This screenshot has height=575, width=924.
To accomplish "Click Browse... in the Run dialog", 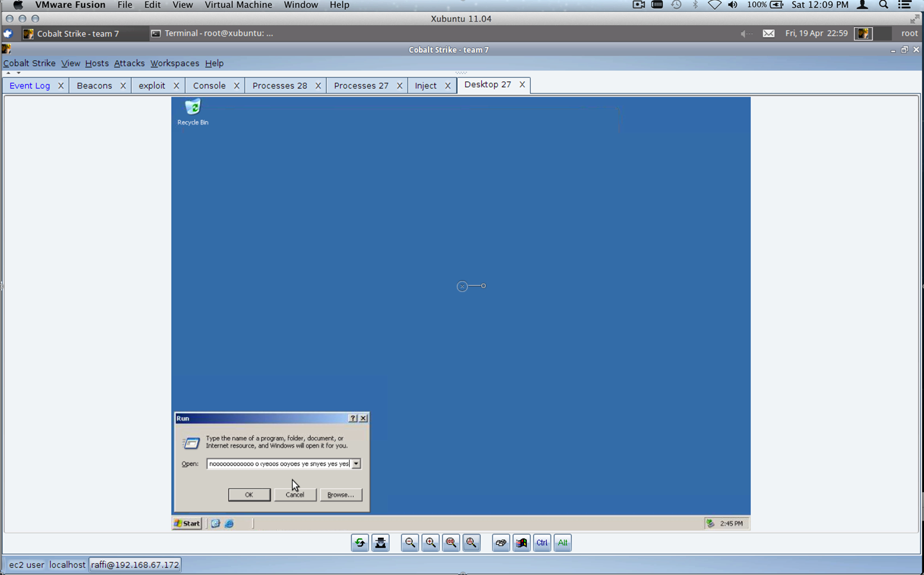I will tap(341, 494).
